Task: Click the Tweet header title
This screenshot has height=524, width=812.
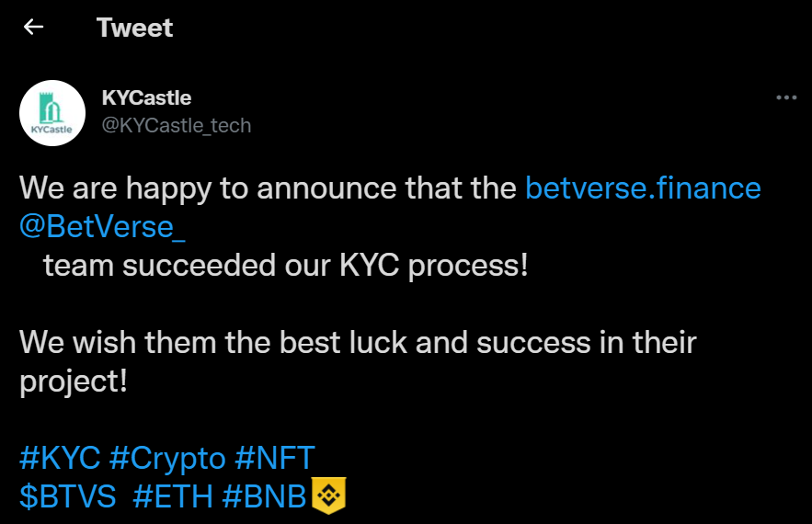Action: pyautogui.click(x=134, y=28)
